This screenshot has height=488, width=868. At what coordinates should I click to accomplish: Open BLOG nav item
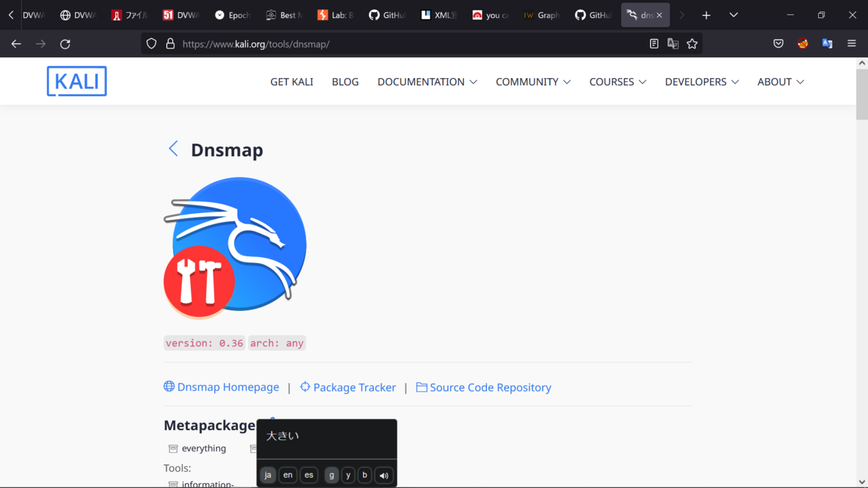345,82
